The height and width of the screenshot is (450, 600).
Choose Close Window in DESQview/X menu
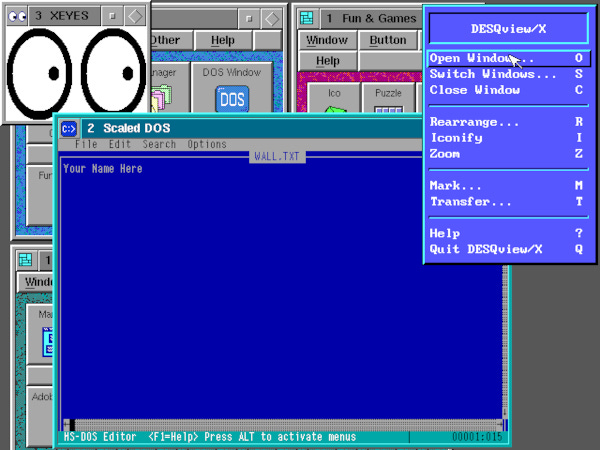(x=509, y=90)
